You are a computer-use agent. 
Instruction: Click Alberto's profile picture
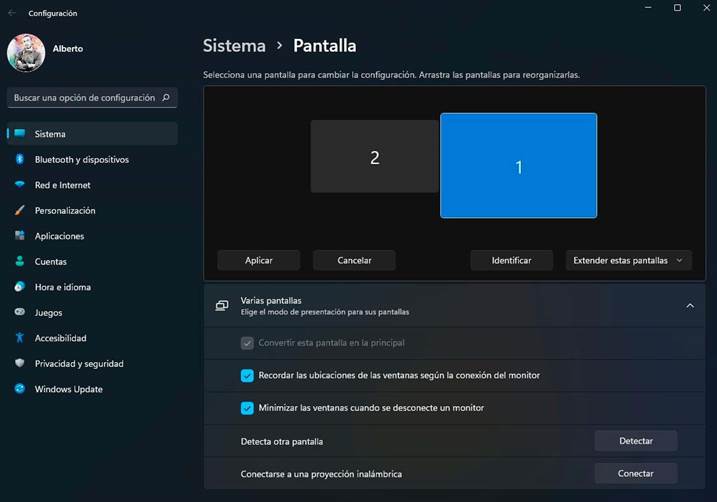pyautogui.click(x=26, y=53)
